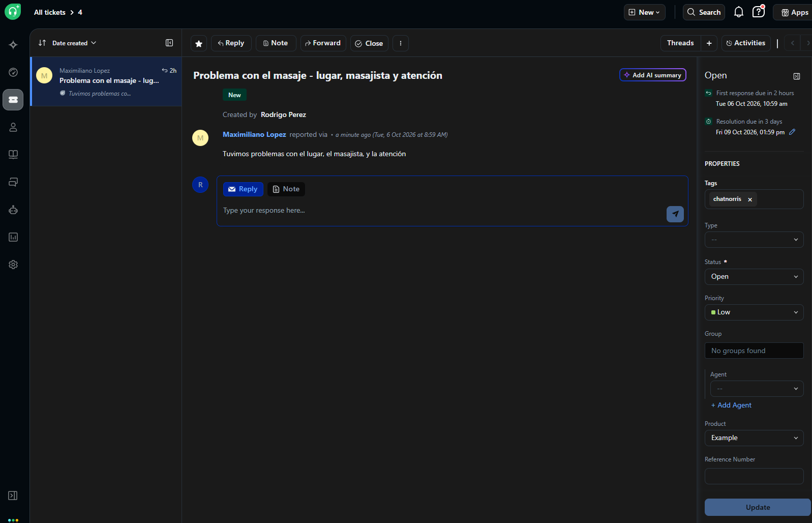Click the response text area

tap(442, 211)
